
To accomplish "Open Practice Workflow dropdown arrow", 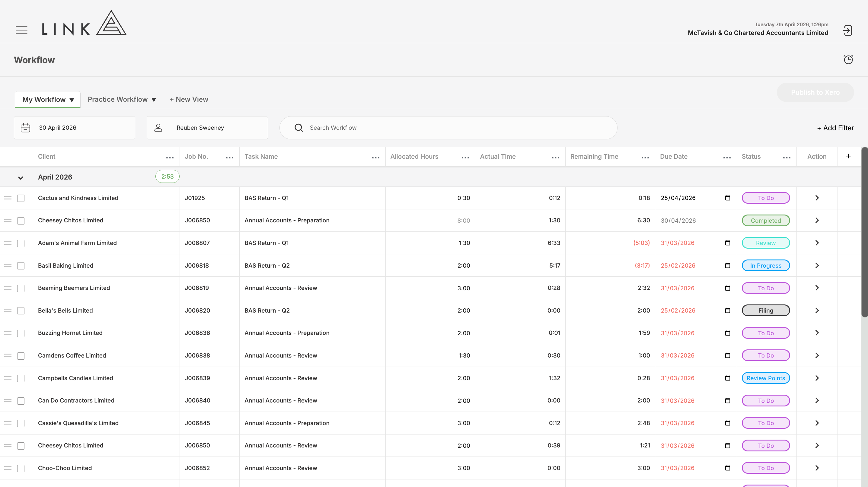I will coord(154,100).
